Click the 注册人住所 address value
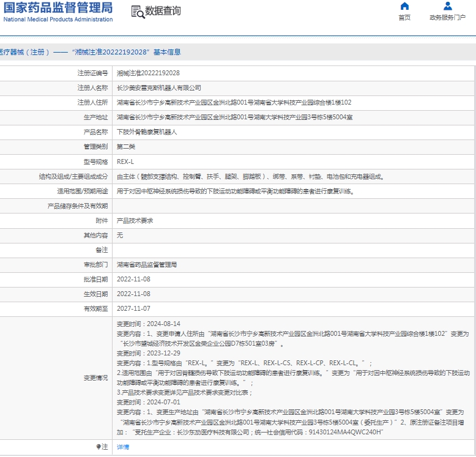 pos(234,103)
